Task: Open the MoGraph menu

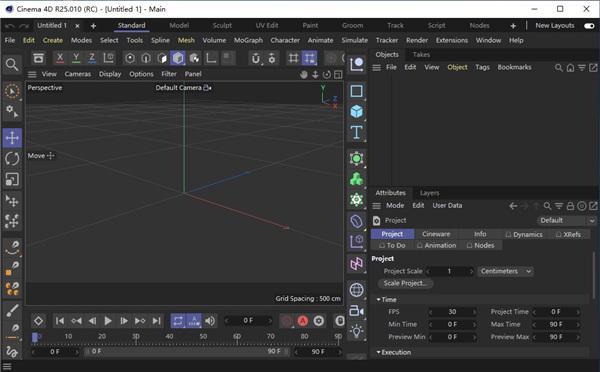Action: [x=248, y=40]
